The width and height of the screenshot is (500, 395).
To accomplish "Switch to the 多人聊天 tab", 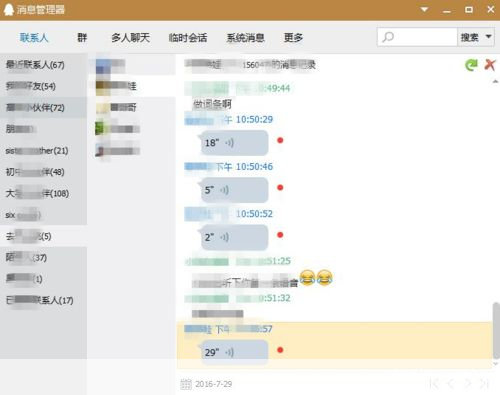I will tap(130, 38).
